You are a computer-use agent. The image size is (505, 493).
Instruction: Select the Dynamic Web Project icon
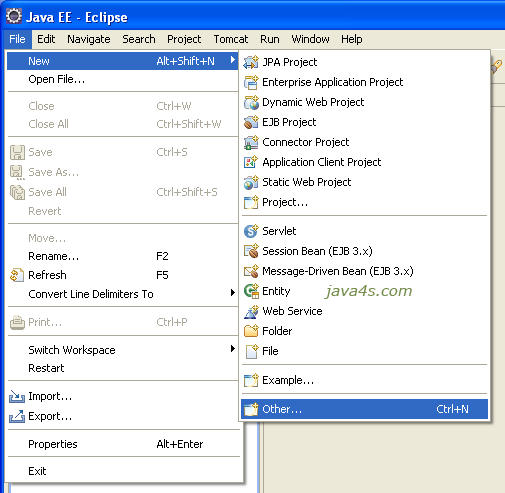pos(251,102)
